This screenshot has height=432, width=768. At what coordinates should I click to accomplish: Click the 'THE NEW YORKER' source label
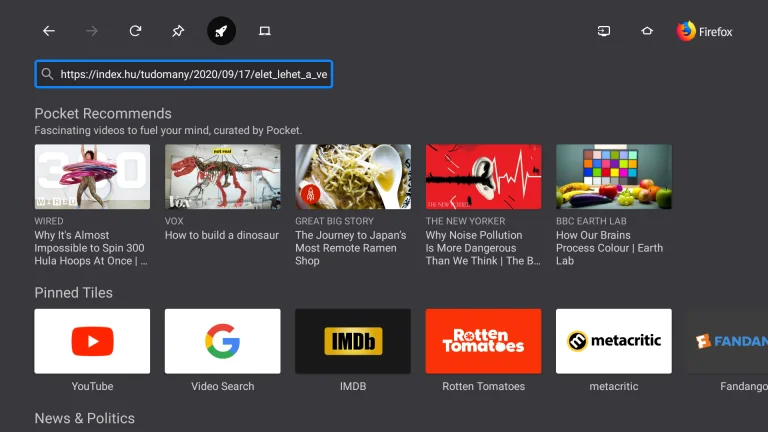tap(465, 221)
